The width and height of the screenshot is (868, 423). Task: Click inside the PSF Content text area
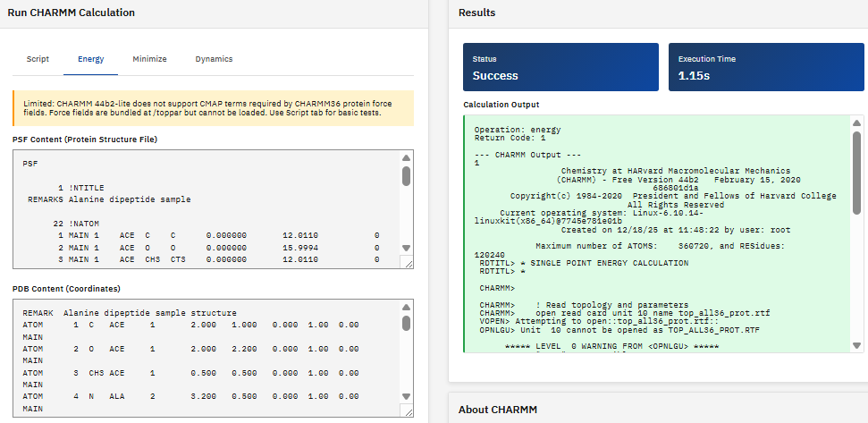click(x=206, y=208)
